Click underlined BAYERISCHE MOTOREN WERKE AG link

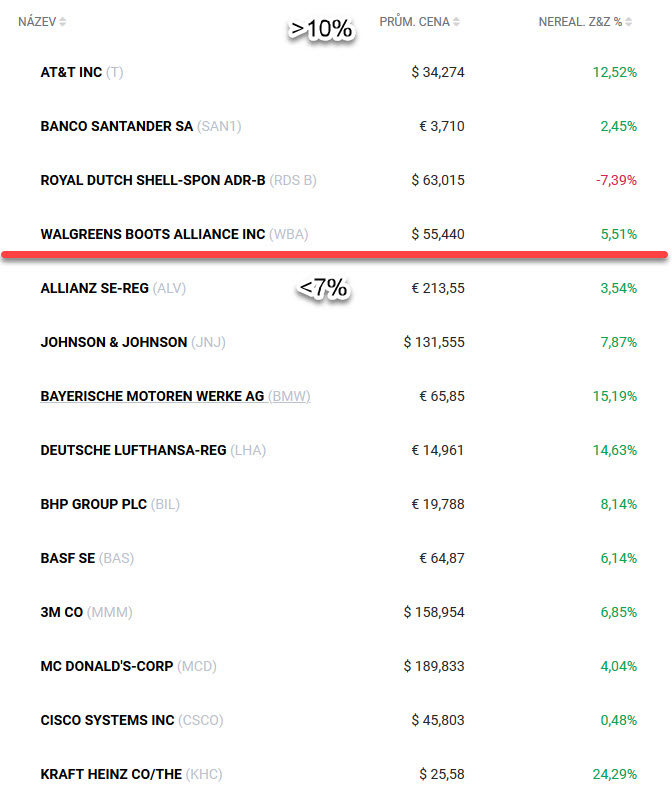point(152,396)
